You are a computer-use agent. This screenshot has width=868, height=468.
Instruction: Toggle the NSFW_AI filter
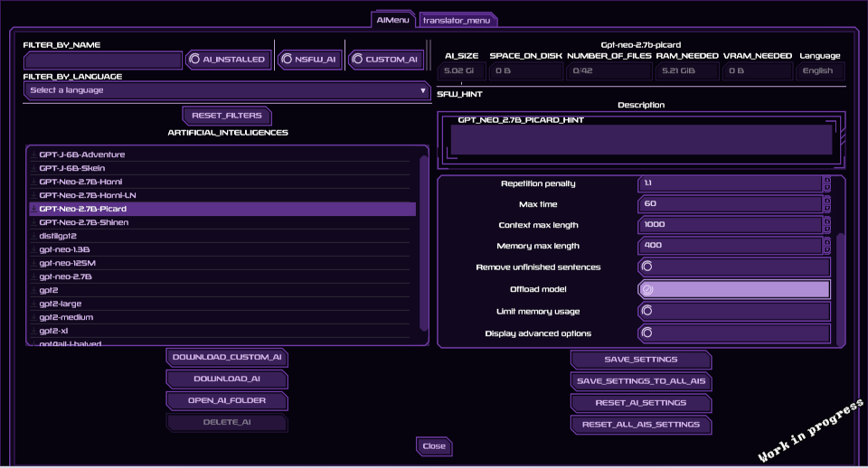pos(287,60)
